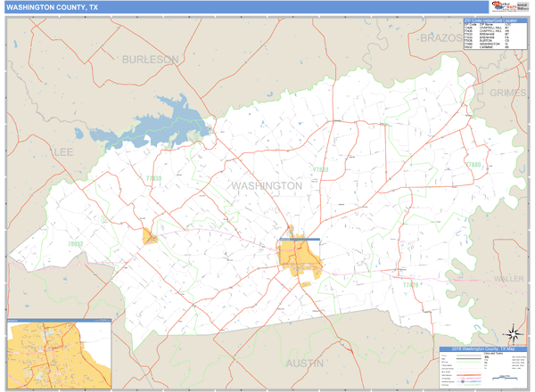Click the AUSTIN county label
The width and height of the screenshot is (535, 392).
tap(305, 363)
